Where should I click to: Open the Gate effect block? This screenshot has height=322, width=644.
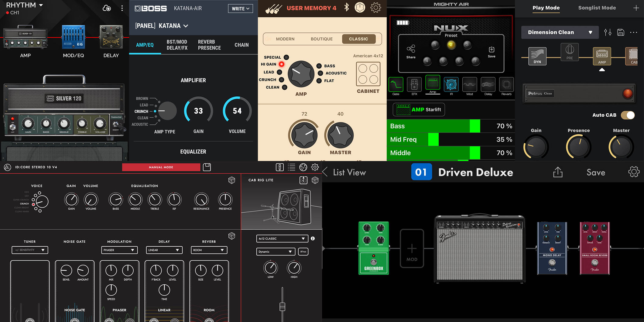tap(396, 85)
